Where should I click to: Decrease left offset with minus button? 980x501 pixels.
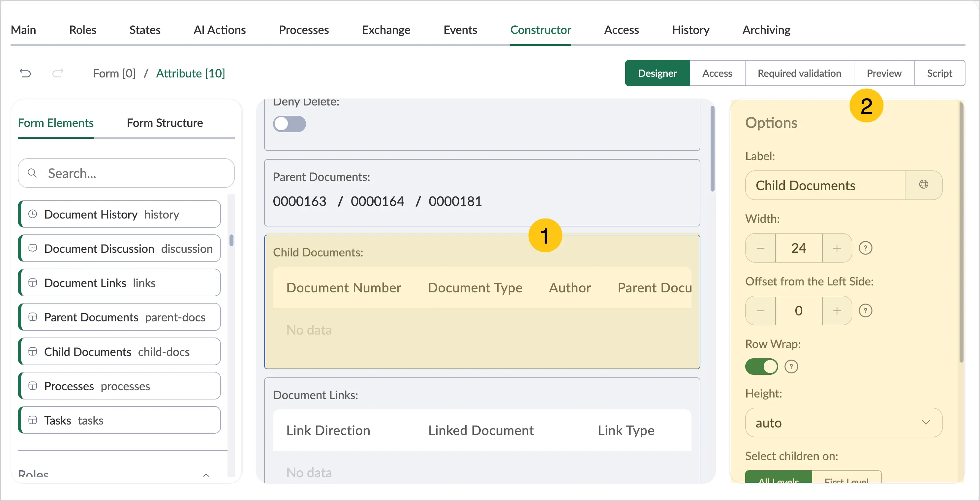[760, 311]
